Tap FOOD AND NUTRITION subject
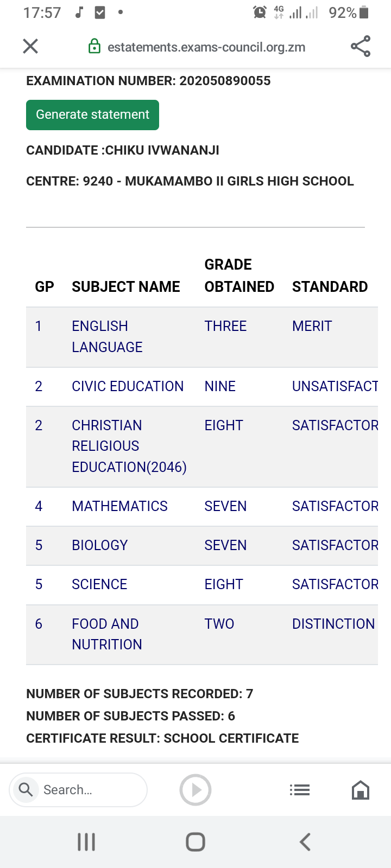Image resolution: width=391 pixels, height=868 pixels. tap(106, 634)
